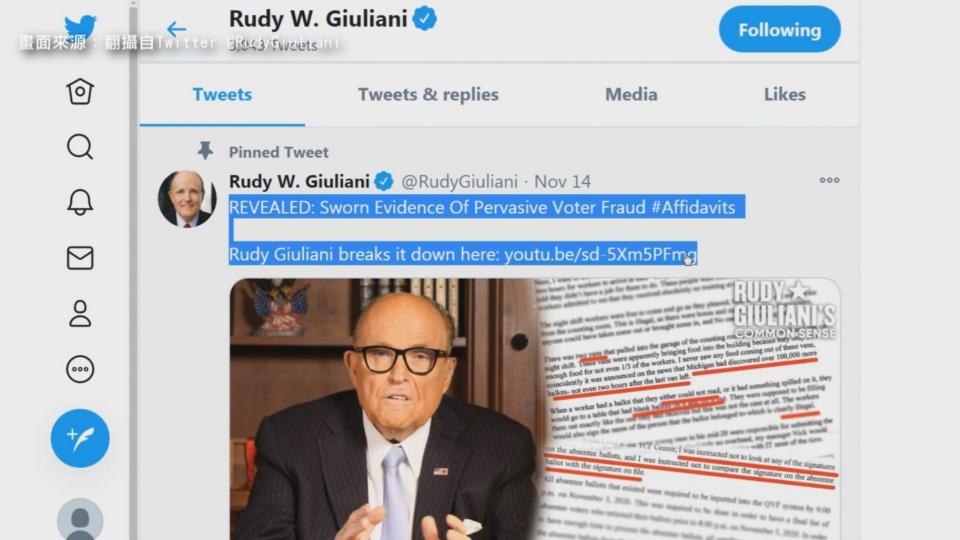960x540 pixels.
Task: Switch to the Media tab
Action: (631, 94)
